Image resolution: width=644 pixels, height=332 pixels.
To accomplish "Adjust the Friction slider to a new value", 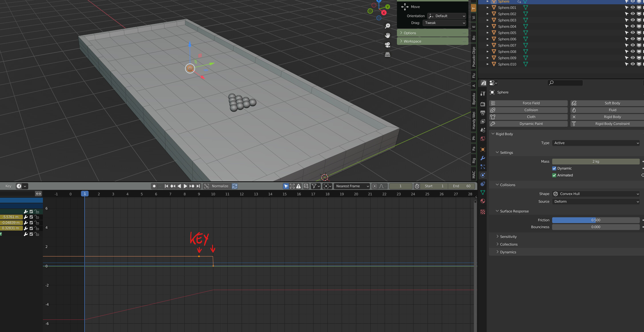I will coord(596,220).
